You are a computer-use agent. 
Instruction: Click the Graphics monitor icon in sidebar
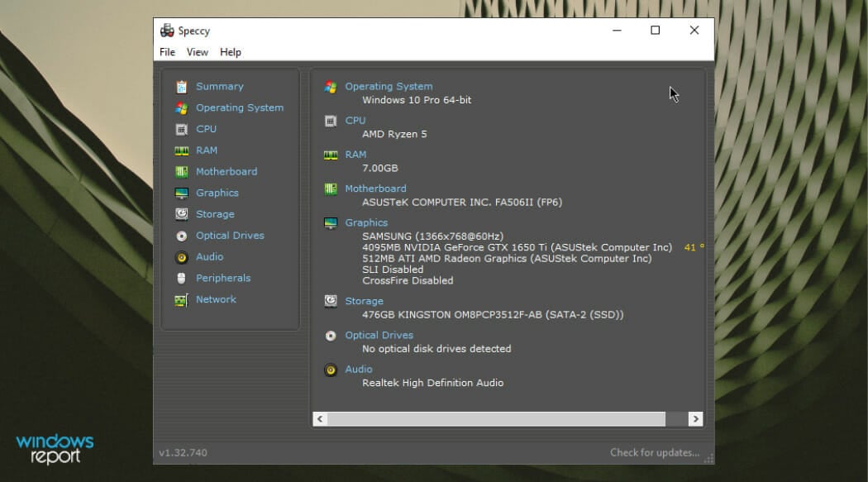181,193
